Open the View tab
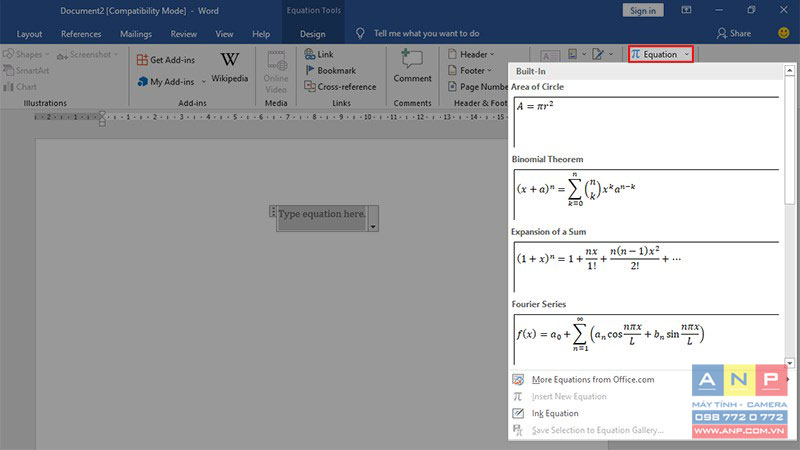Image resolution: width=800 pixels, height=450 pixels. coord(224,34)
